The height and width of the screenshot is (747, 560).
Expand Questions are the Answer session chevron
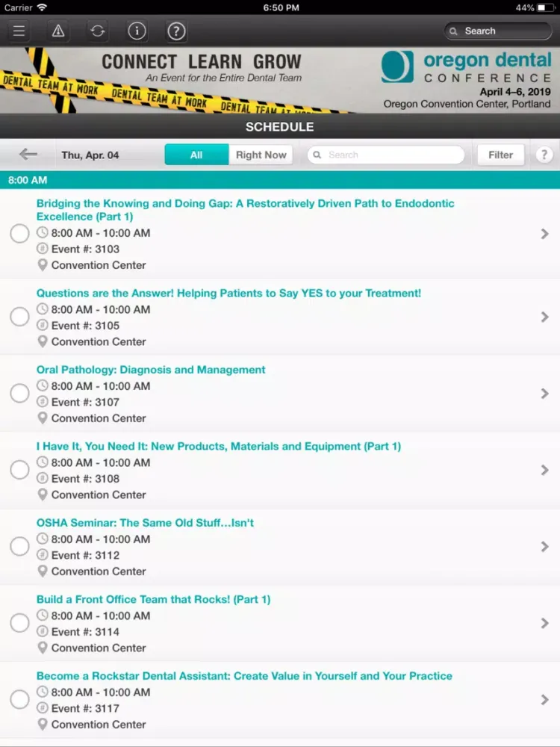[x=544, y=317]
